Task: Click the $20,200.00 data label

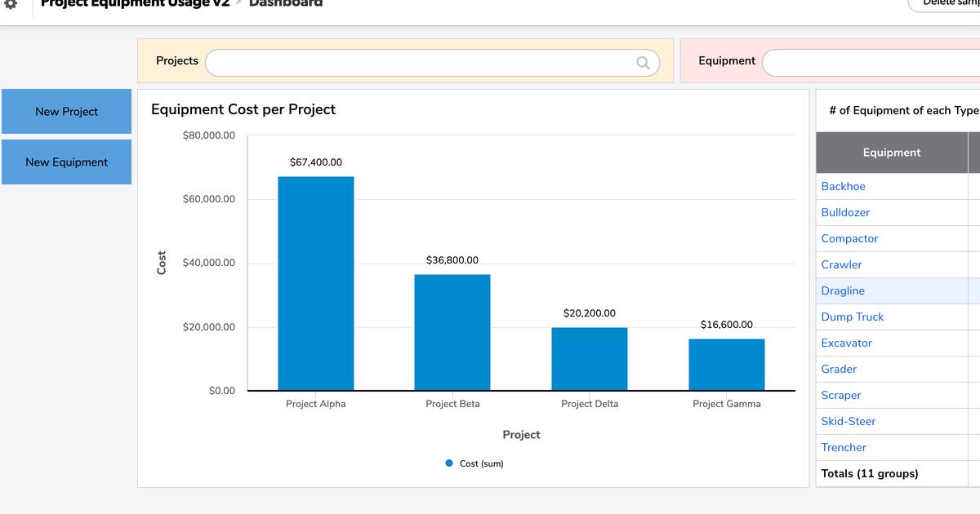Action: point(590,313)
